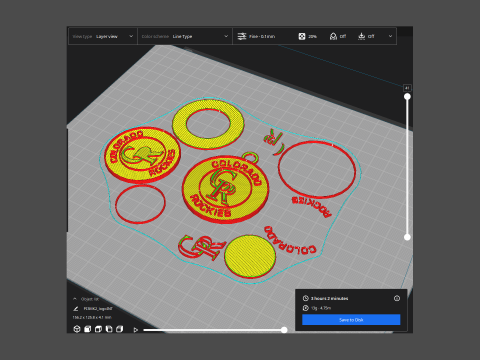
Task: Switch to top view cube icon
Action: [x=98, y=329]
